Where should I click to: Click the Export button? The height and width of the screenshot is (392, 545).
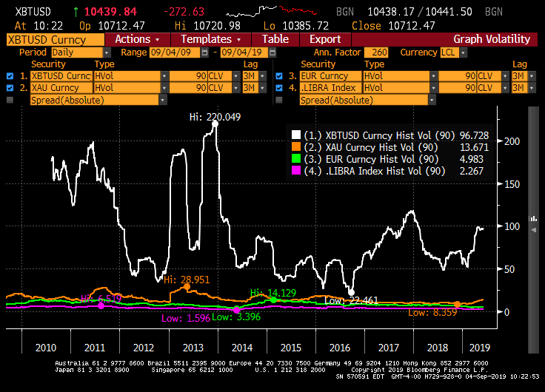[x=325, y=39]
